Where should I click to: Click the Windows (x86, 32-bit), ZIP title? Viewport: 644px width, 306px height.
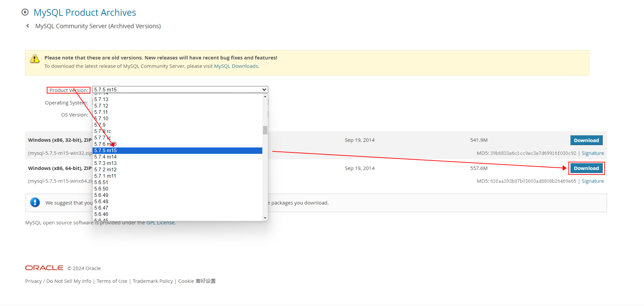point(60,140)
